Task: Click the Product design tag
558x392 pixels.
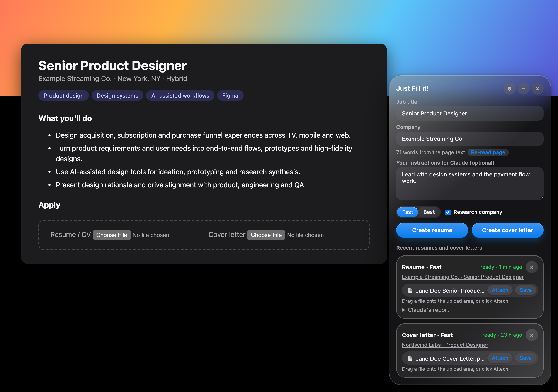Action: tap(63, 95)
